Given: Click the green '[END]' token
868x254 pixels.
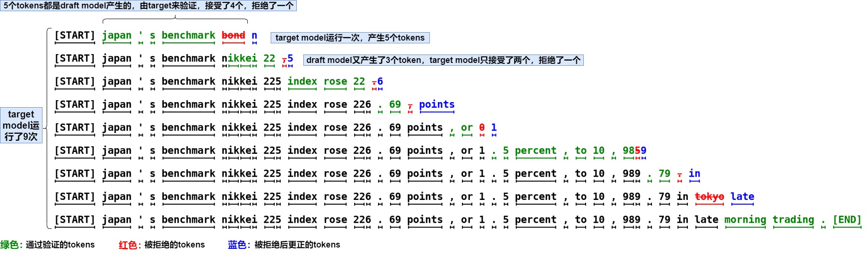Looking at the screenshot, I should click(847, 220).
